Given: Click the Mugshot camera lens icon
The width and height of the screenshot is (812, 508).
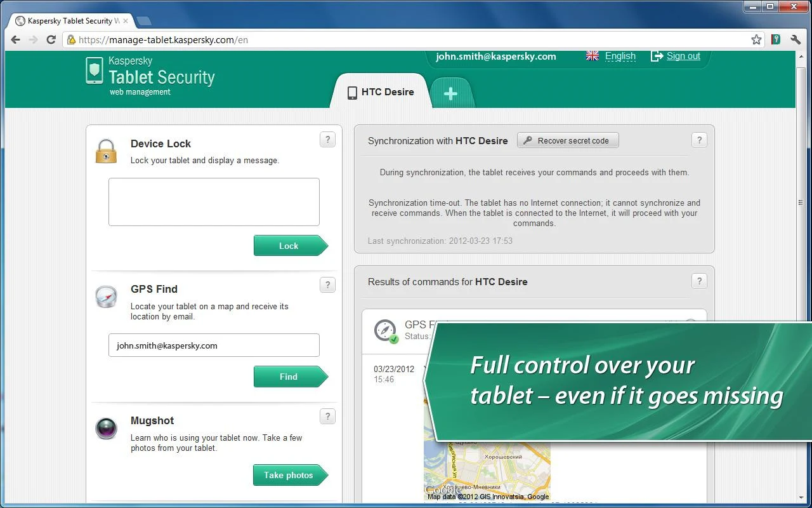Looking at the screenshot, I should pyautogui.click(x=106, y=428).
